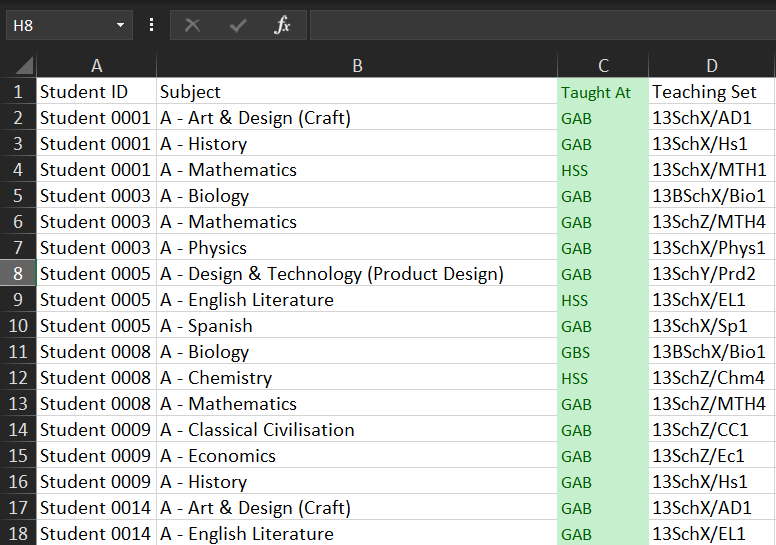Select '13SchZ/CC1' cell

pos(712,430)
